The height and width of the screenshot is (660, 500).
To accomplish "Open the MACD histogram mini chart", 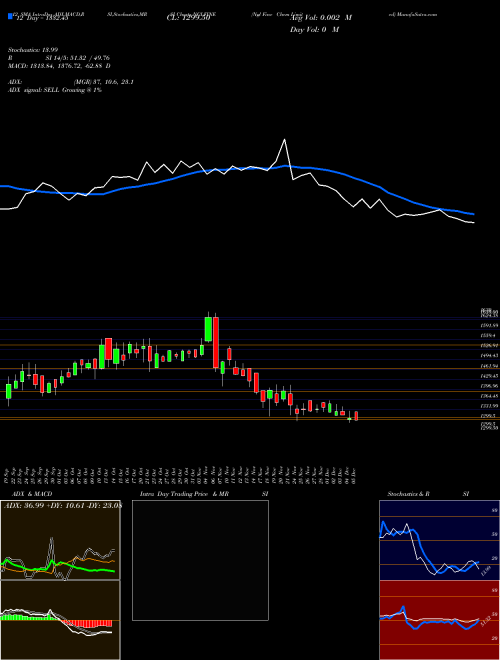I will tap(60, 620).
